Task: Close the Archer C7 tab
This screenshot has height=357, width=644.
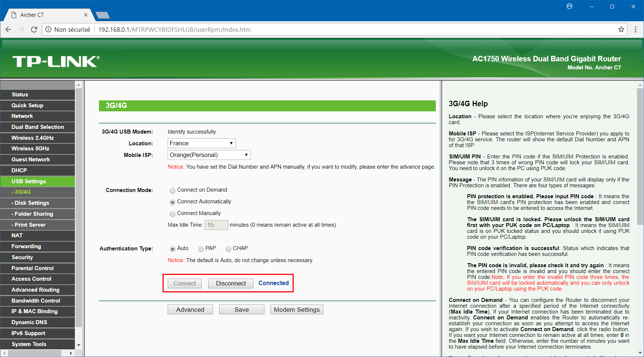Action: tap(86, 15)
